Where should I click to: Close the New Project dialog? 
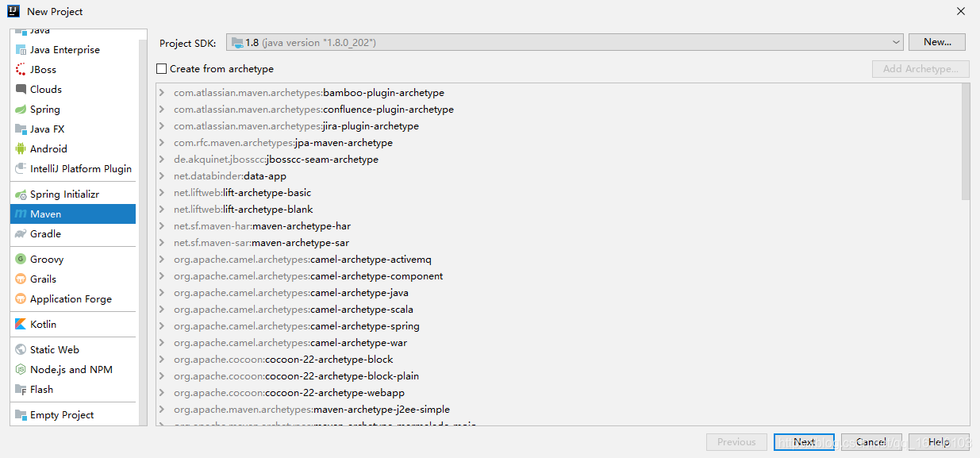(x=960, y=11)
